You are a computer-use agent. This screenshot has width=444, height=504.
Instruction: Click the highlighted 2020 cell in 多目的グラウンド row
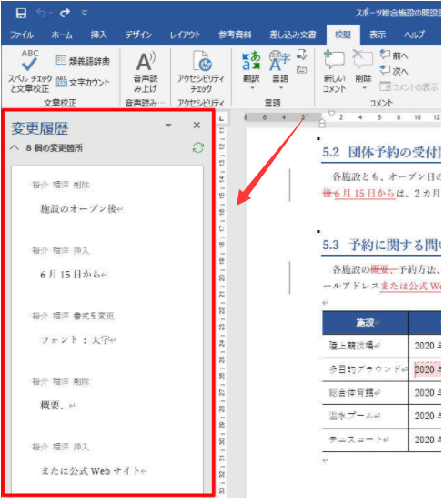tap(427, 369)
